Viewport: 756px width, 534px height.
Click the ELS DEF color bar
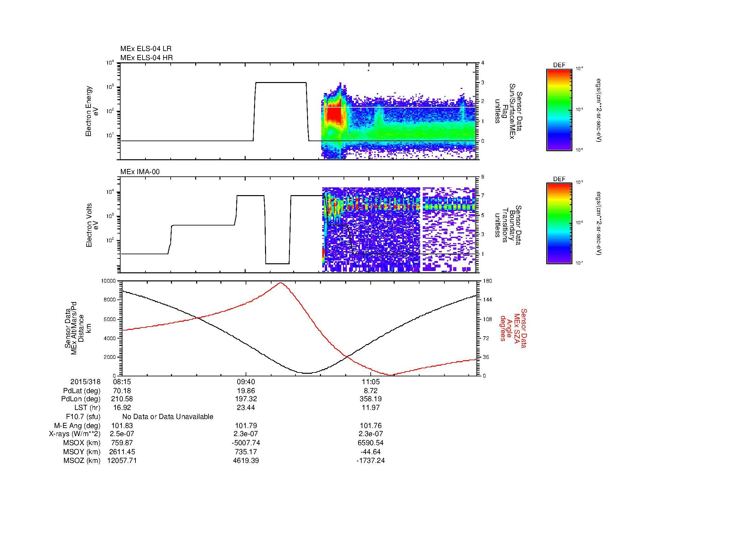coord(559,110)
